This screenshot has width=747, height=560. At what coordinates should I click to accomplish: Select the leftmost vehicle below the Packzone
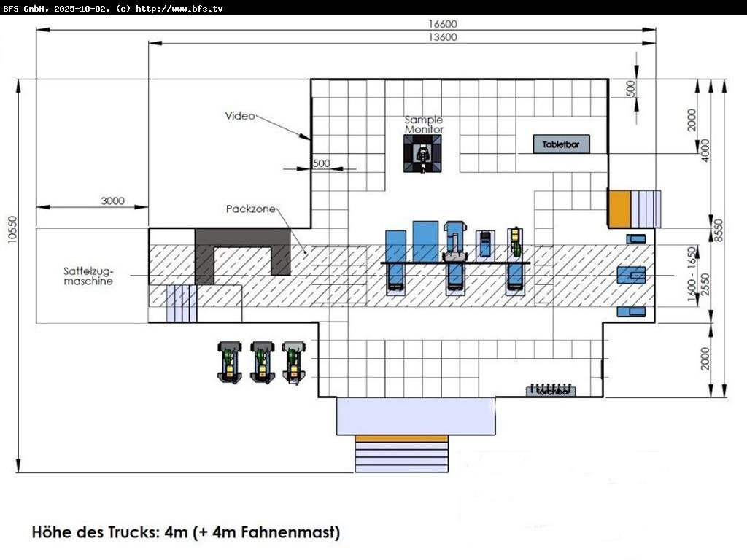tap(231, 362)
